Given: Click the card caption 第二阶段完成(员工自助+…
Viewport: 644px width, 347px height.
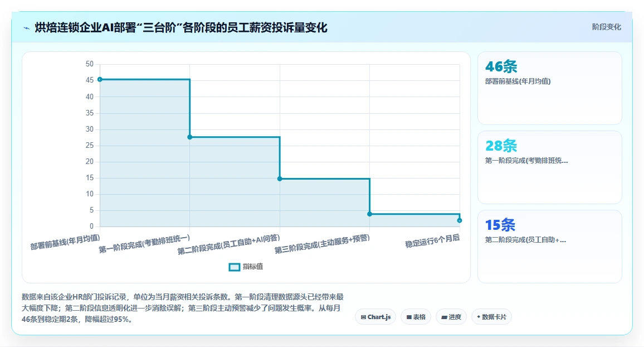Looking at the screenshot, I should coord(526,240).
